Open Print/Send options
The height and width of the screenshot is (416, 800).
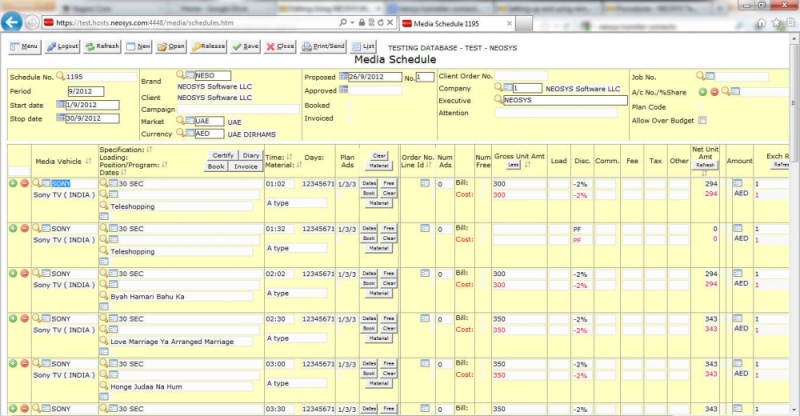pos(323,46)
